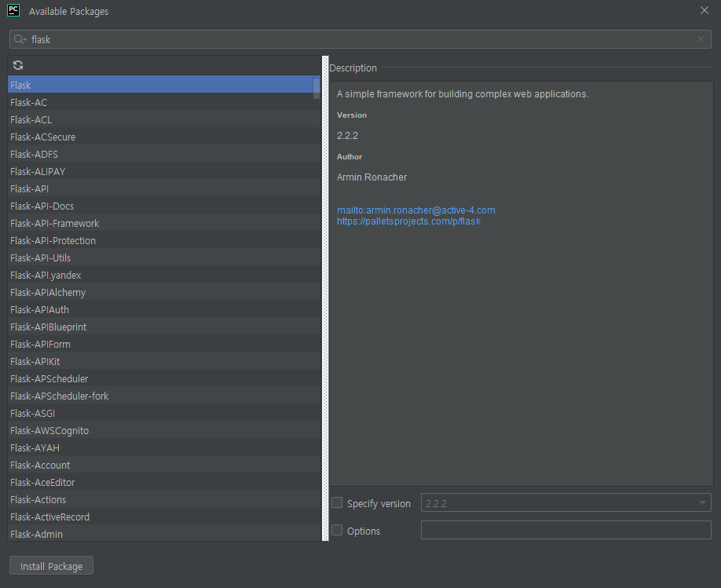Screen dimensions: 721x588
Task: Enable the Options checkbox
Action: coord(337,530)
